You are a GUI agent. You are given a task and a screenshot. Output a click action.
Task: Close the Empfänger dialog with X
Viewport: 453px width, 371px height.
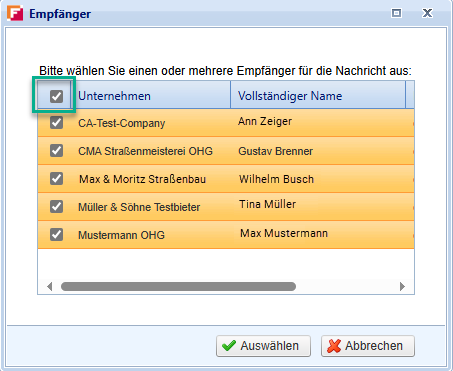pyautogui.click(x=427, y=13)
